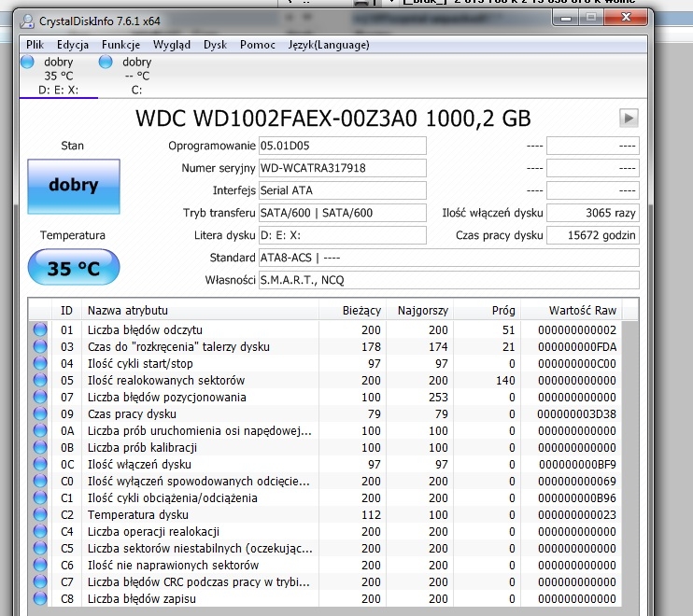693x616 pixels.
Task: Open the Pomoc menu
Action: click(257, 45)
